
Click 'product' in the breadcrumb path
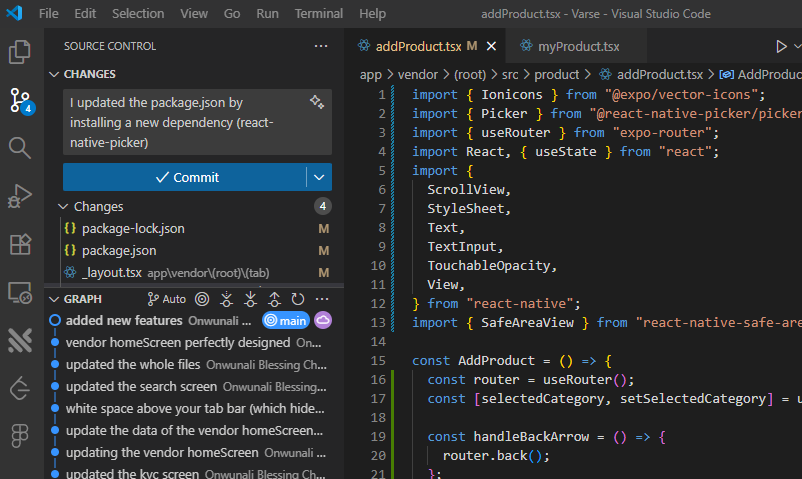(556, 75)
